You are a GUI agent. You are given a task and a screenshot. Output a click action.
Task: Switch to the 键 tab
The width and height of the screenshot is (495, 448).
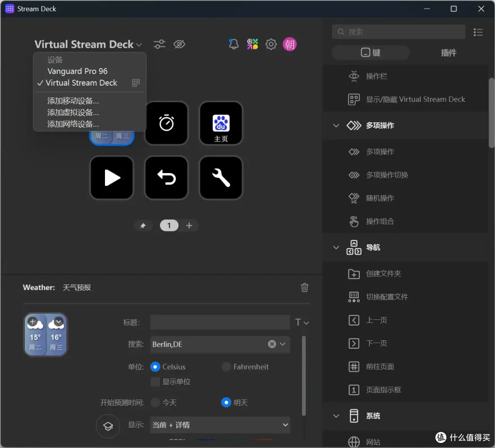coord(371,52)
